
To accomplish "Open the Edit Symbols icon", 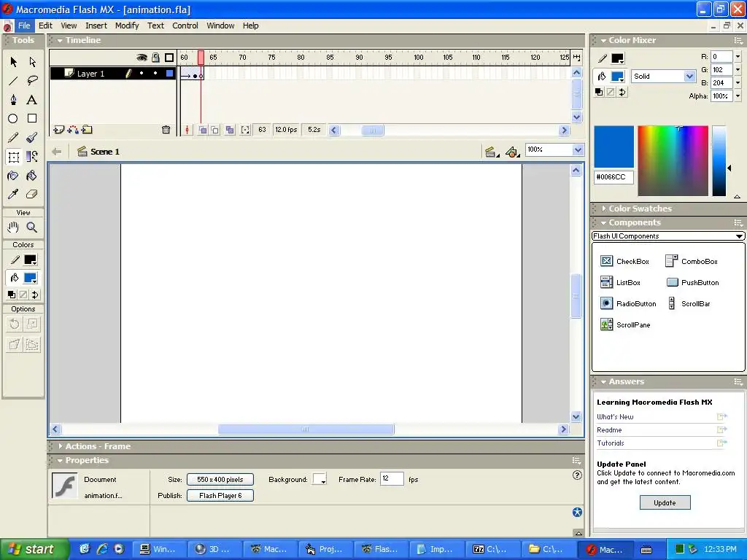I will tap(512, 152).
